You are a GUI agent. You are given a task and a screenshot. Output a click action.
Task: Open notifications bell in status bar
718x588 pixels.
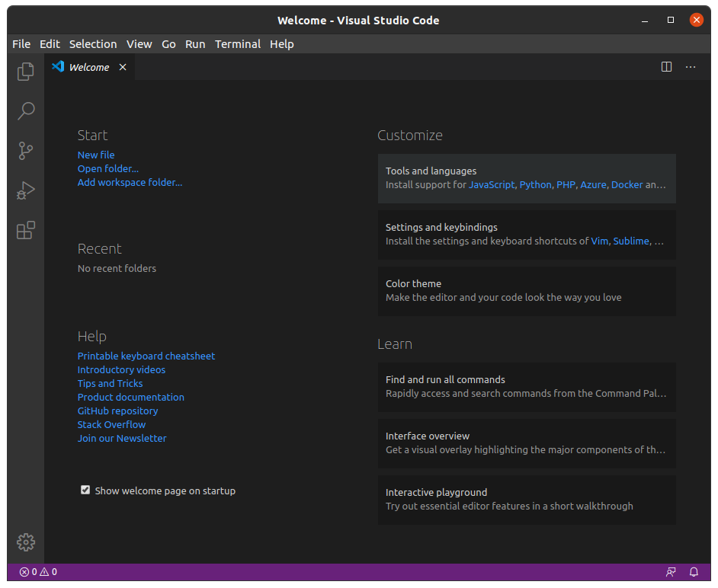pyautogui.click(x=694, y=572)
